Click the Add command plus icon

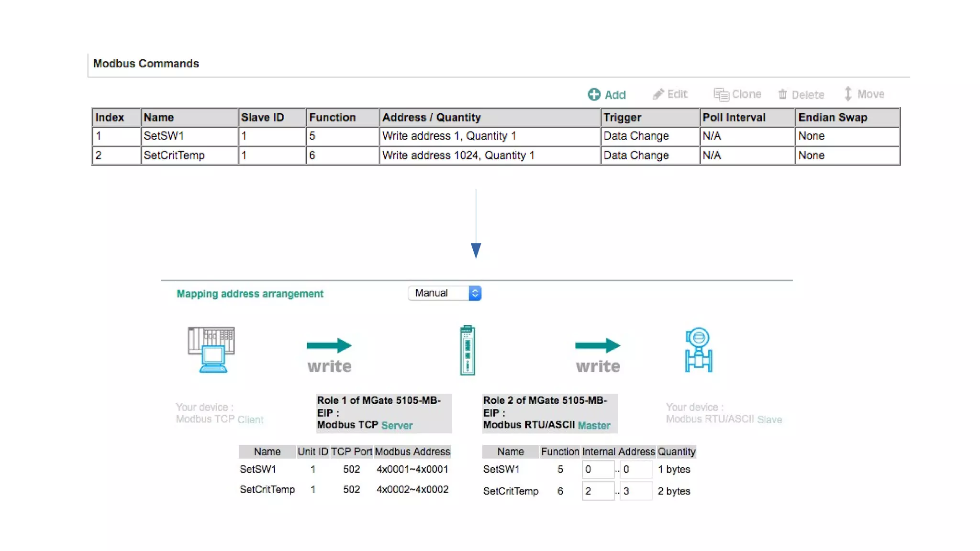(x=594, y=94)
